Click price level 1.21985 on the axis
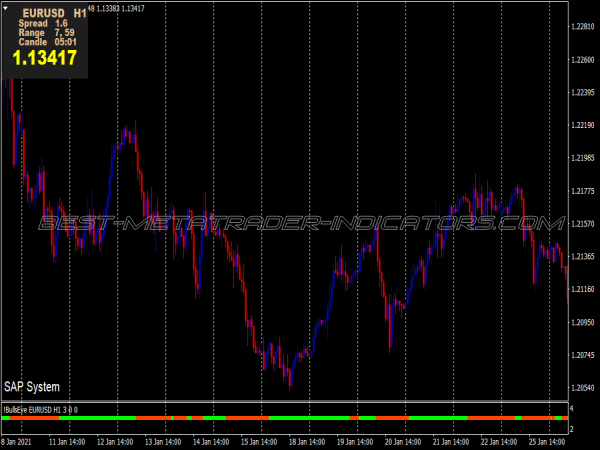Screen dimensions: 600x450 click(x=583, y=158)
